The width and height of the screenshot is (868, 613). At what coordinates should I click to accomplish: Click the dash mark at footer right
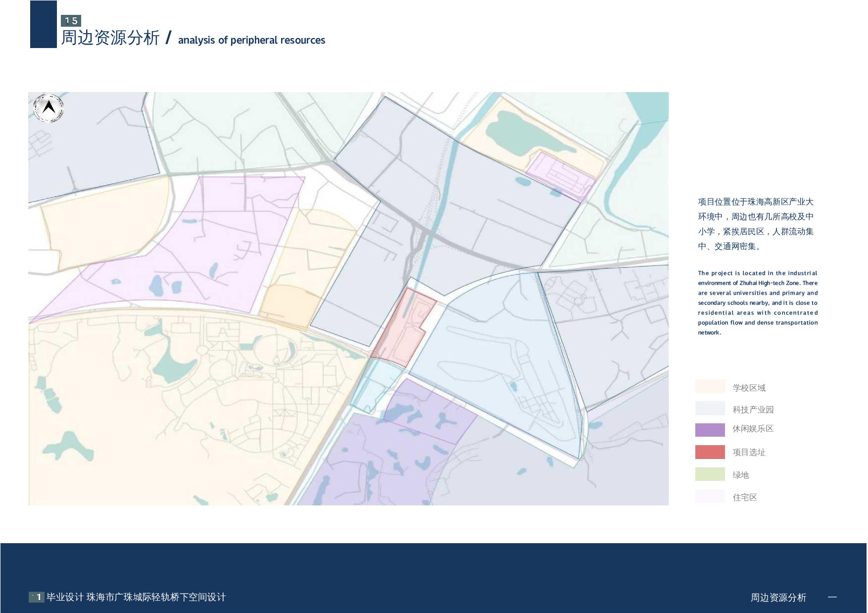pyautogui.click(x=832, y=597)
